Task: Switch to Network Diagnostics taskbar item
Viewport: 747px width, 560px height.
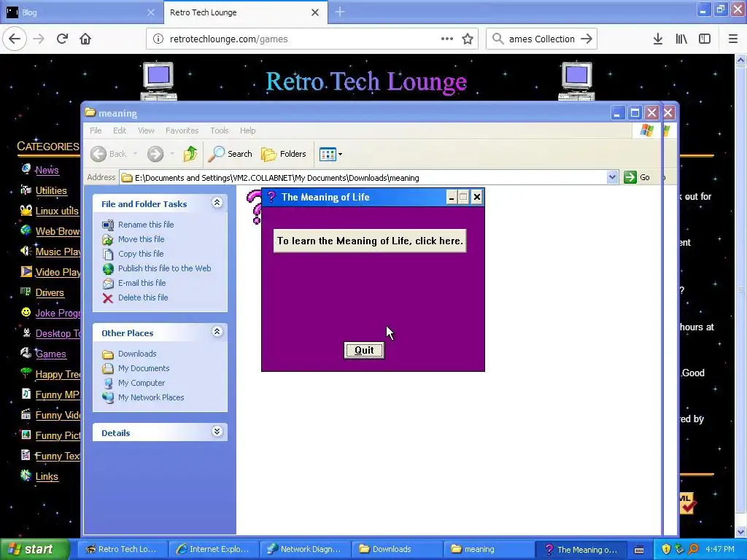Action: (x=304, y=549)
